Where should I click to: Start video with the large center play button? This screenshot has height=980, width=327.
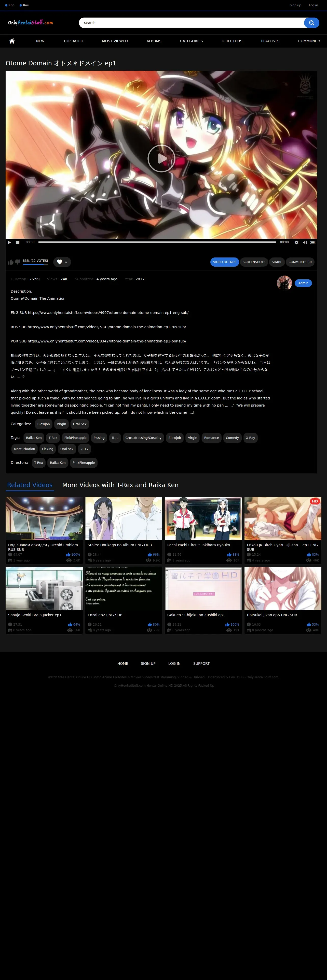click(161, 158)
